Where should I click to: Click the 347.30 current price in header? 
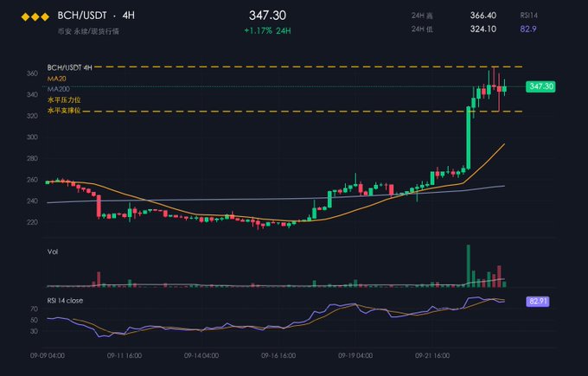[x=267, y=16]
